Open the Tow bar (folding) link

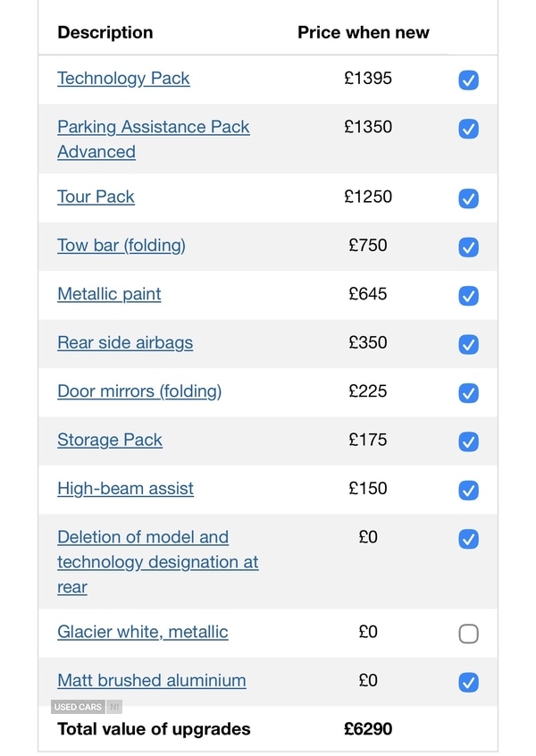[121, 245]
